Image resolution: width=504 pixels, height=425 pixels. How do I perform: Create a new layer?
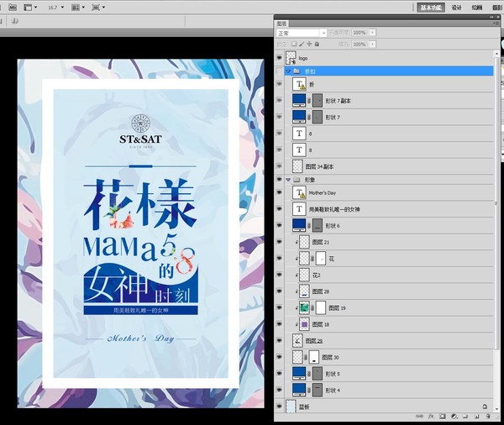pyautogui.click(x=476, y=417)
